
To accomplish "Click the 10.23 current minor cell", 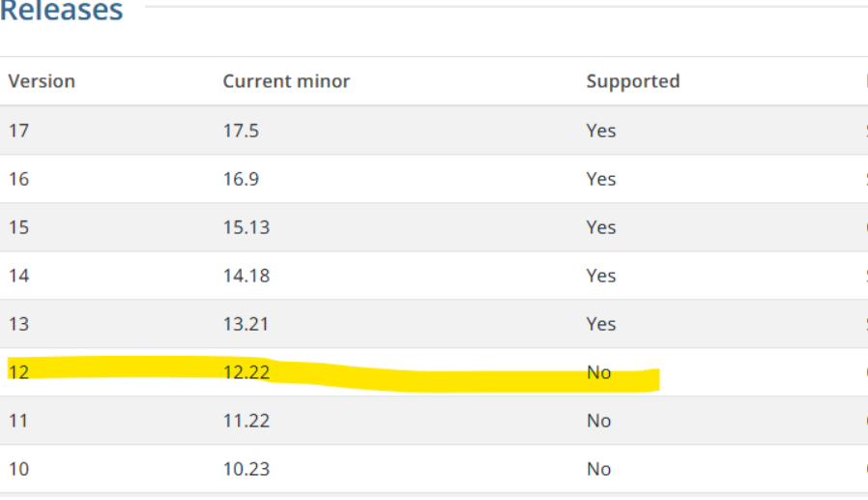I will [x=246, y=469].
